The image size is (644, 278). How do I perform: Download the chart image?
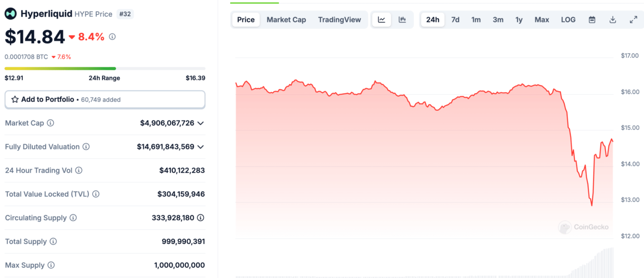(x=613, y=19)
